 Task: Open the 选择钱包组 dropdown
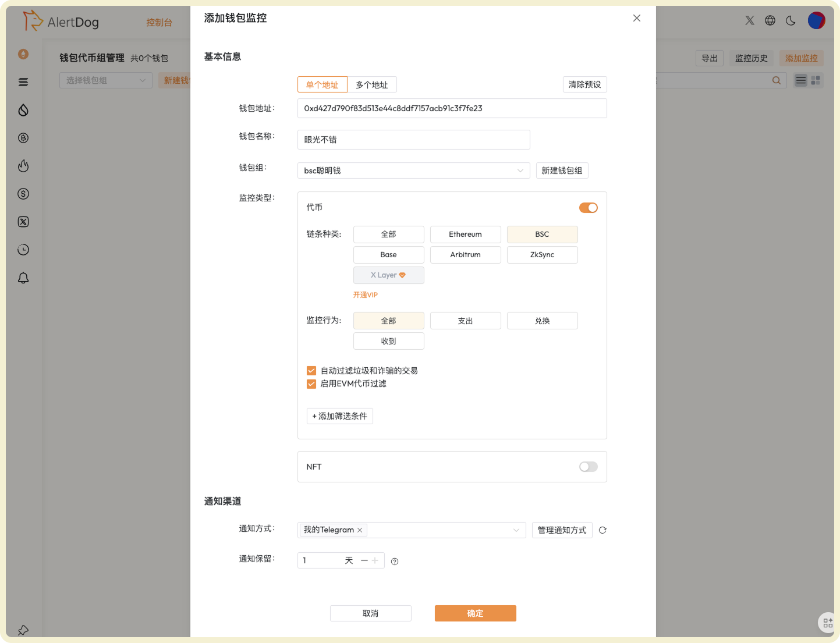click(x=106, y=80)
